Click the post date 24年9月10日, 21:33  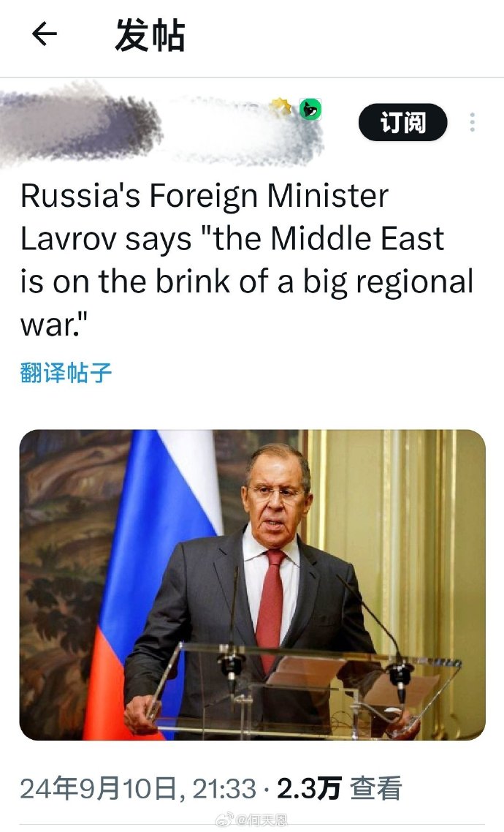coord(138,788)
